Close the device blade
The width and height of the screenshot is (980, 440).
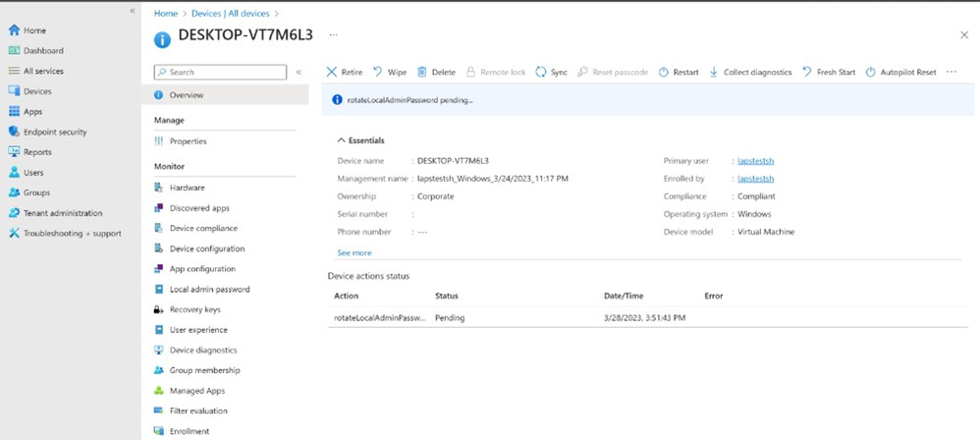(963, 35)
